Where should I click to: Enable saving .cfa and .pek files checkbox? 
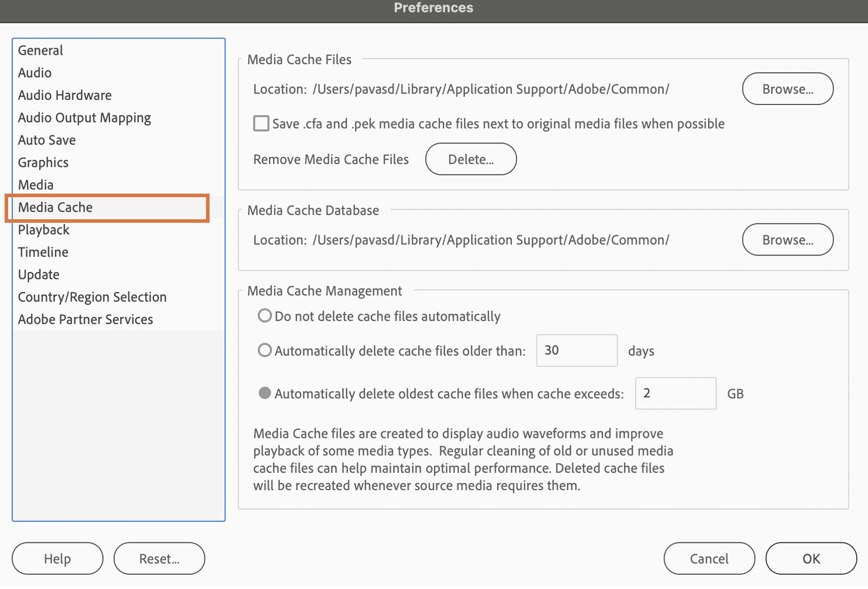click(x=261, y=123)
